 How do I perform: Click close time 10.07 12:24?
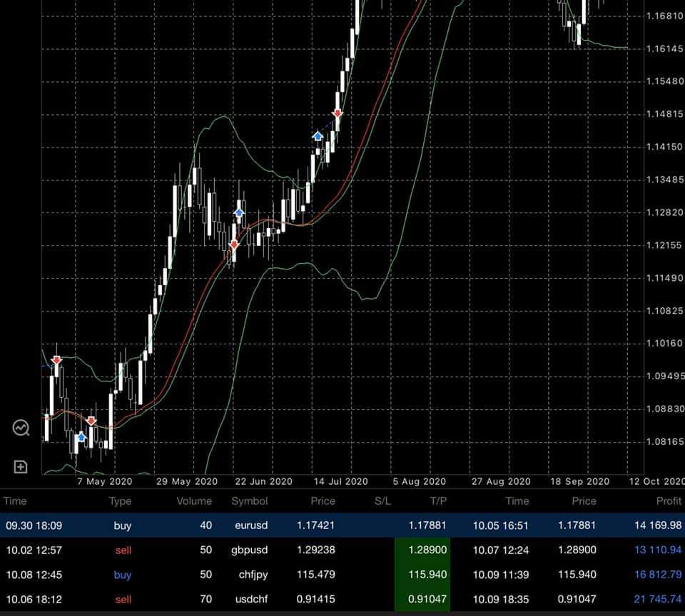coord(501,550)
